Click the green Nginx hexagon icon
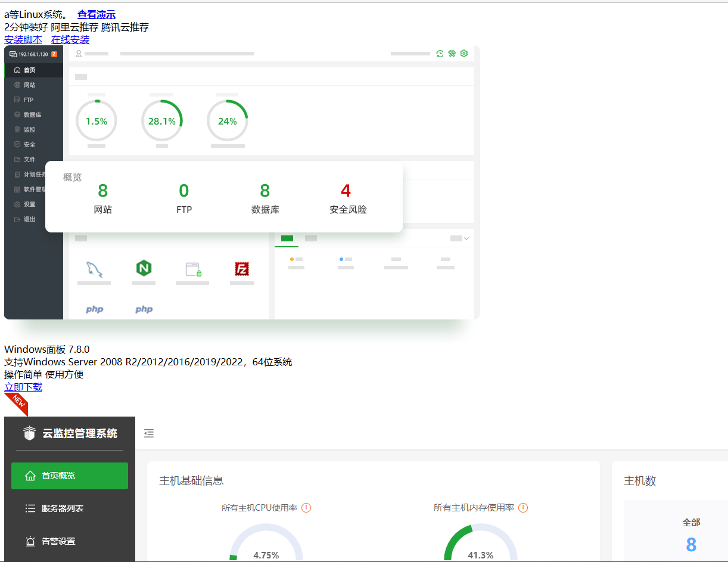The width and height of the screenshot is (728, 562). pyautogui.click(x=144, y=269)
